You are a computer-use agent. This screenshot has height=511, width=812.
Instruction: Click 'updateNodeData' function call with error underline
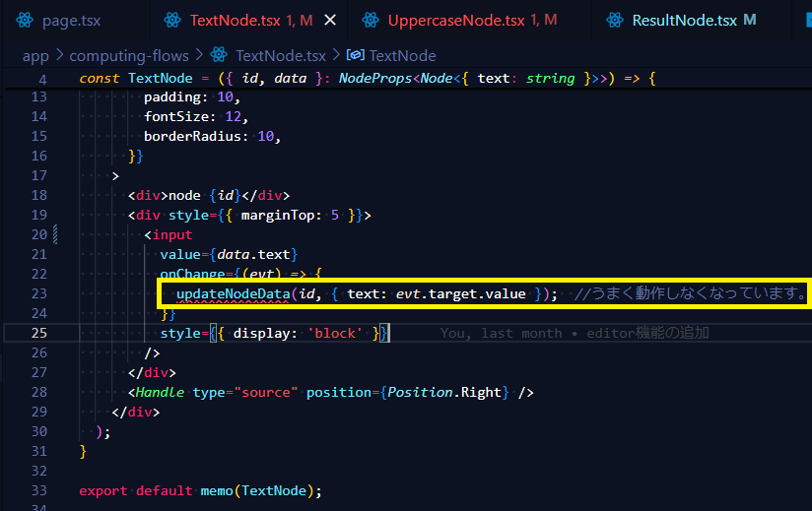click(233, 293)
